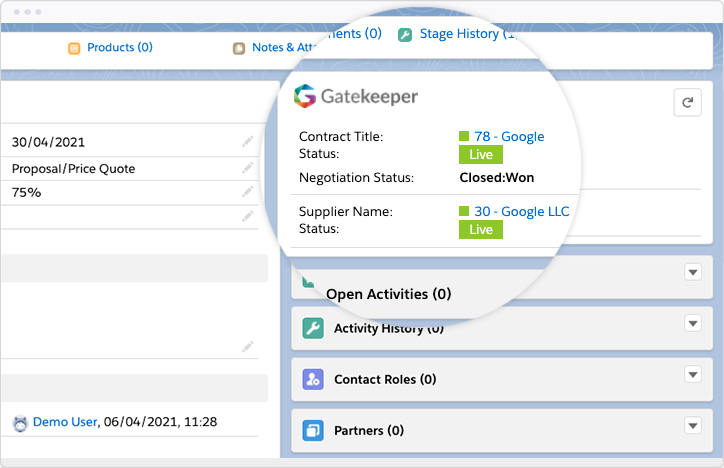Viewport: 724px width, 468px height.
Task: Select the Partners (0) heading
Action: (369, 431)
